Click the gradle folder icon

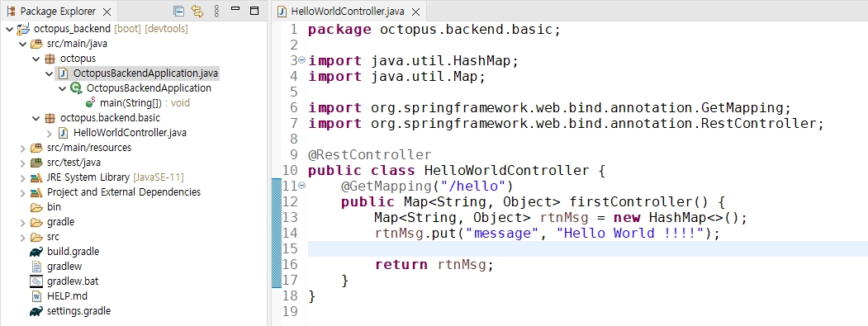point(36,223)
